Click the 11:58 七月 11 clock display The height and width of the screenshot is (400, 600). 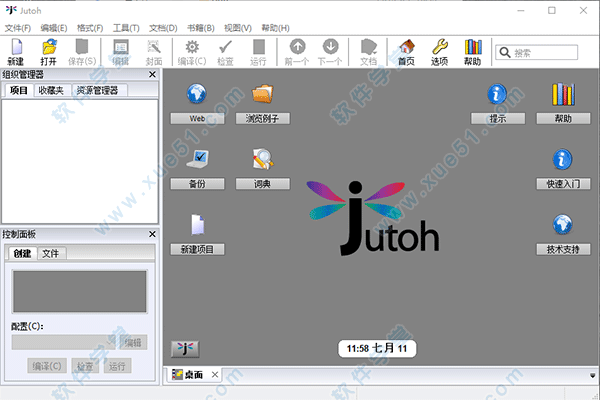[x=377, y=348]
